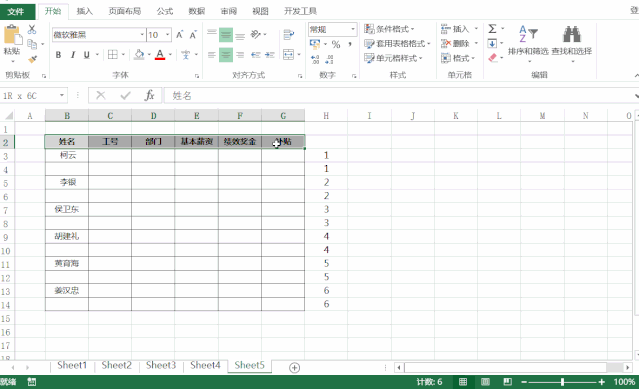The image size is (639, 389).
Task: Click merge and center icon
Action: (x=289, y=55)
